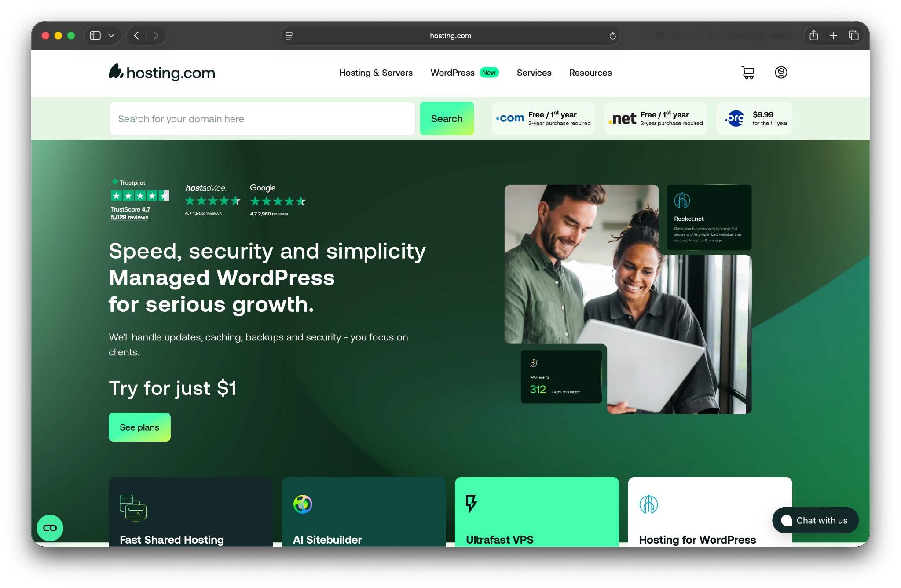Viewport: 901px width, 588px height.
Task: Click the Ultrafast VPS lightning icon
Action: coord(471,504)
